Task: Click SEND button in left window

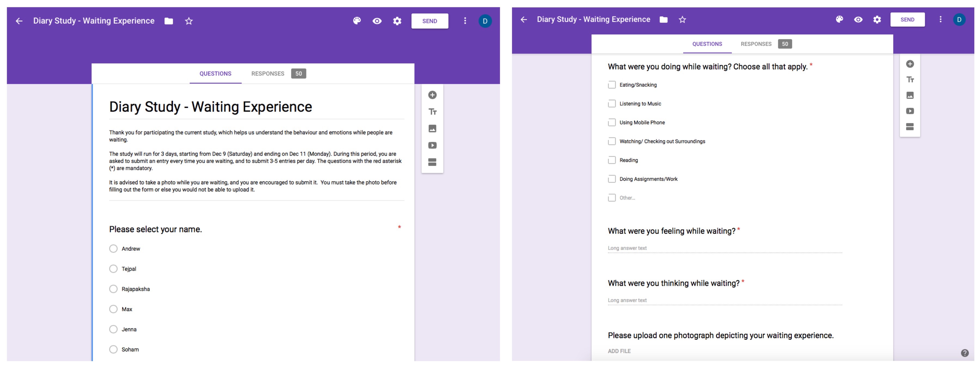Action: click(x=430, y=21)
